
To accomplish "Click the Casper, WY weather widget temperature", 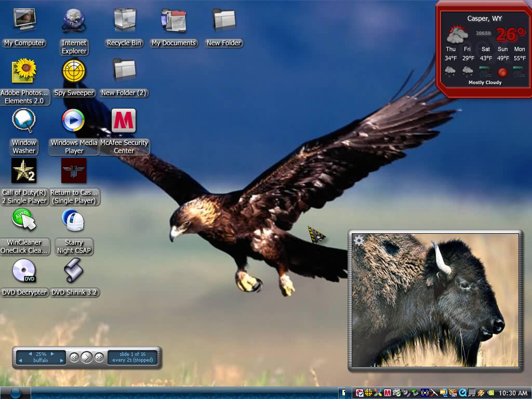I will click(510, 34).
